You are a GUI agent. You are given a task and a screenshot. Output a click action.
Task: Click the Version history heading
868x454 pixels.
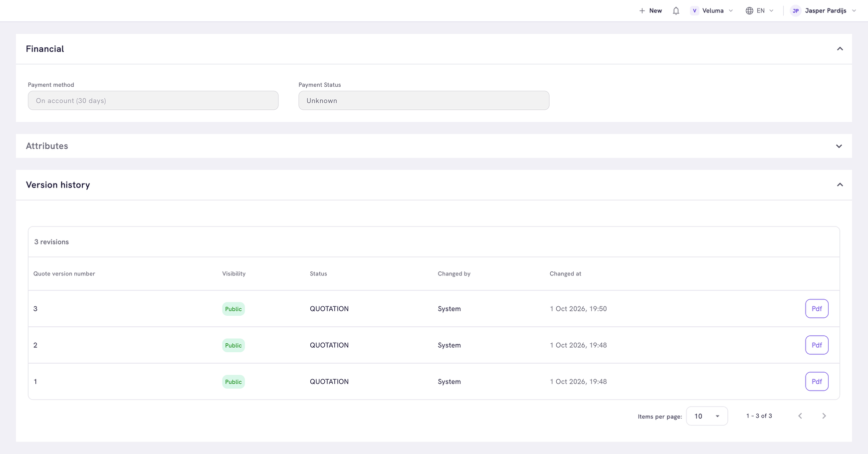pos(58,185)
